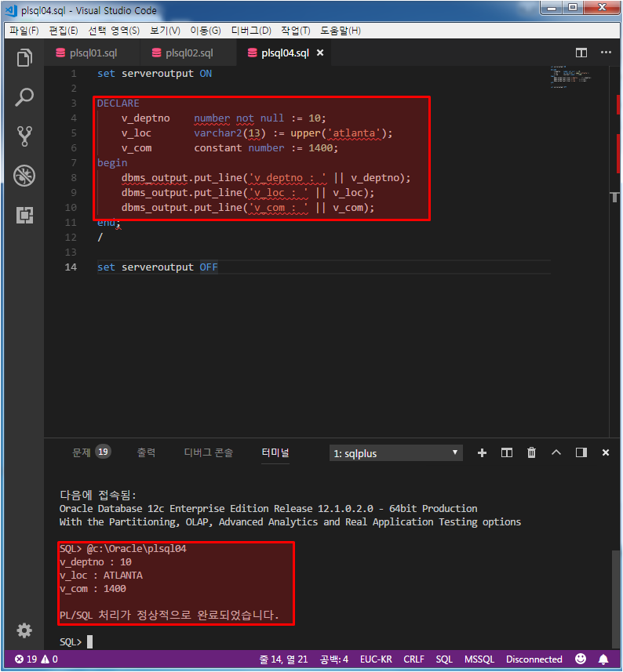The height and width of the screenshot is (672, 623).
Task: Click '@c:\Oracle\plsql04' command in terminal
Action: click(x=136, y=549)
